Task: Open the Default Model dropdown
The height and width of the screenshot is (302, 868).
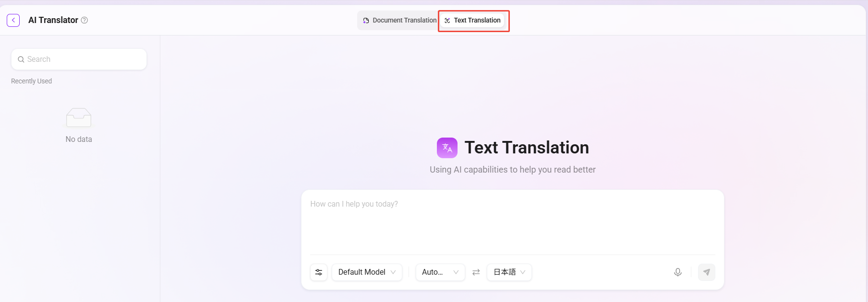Action: click(367, 272)
